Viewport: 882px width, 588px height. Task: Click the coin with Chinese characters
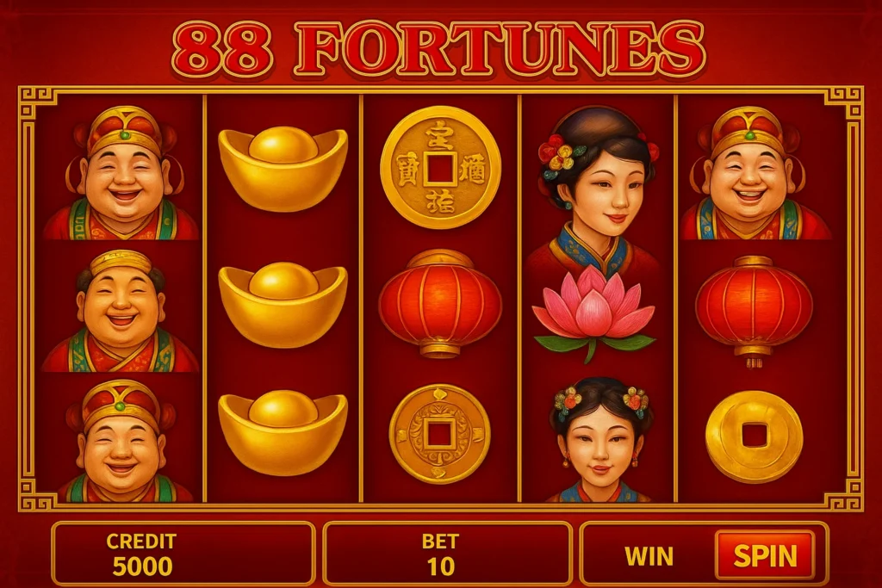click(440, 167)
